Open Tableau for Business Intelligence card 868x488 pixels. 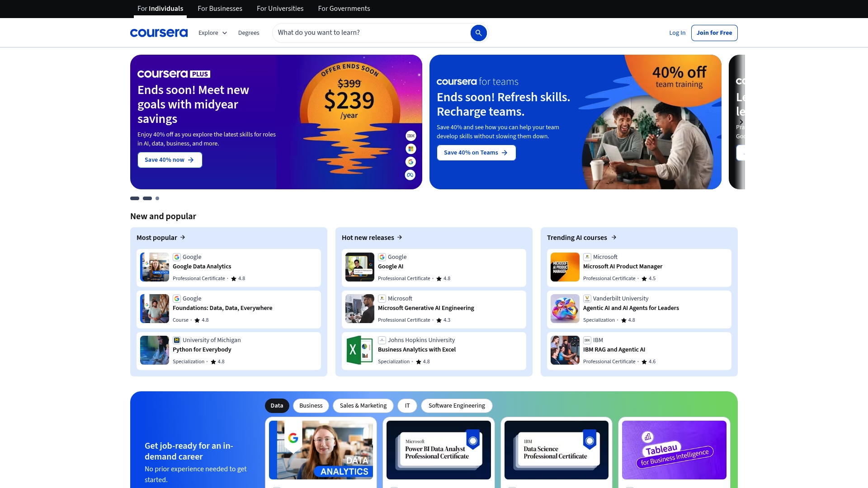coord(674,450)
